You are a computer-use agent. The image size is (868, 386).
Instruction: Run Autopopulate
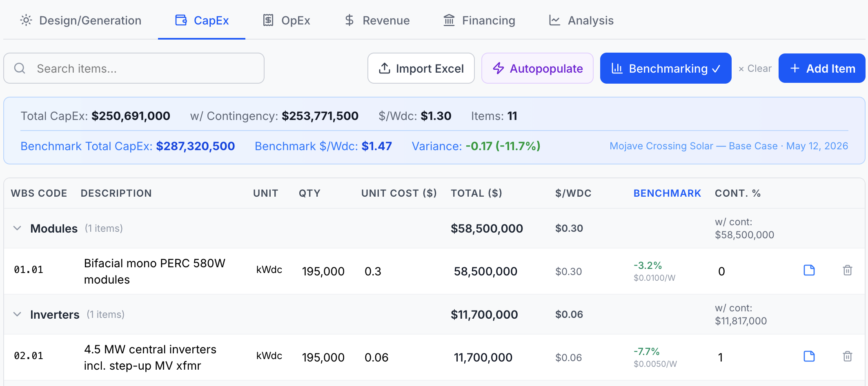coord(537,68)
